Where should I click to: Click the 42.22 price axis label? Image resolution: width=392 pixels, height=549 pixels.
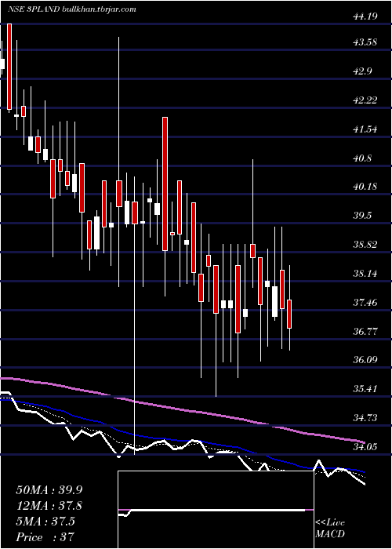tap(365, 100)
